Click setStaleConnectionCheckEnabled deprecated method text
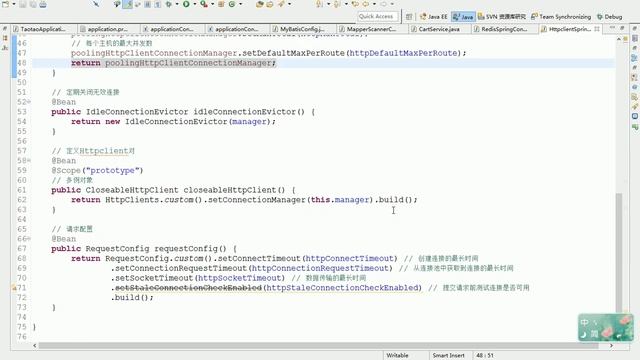Image resolution: width=640 pixels, height=360 pixels. point(188,288)
